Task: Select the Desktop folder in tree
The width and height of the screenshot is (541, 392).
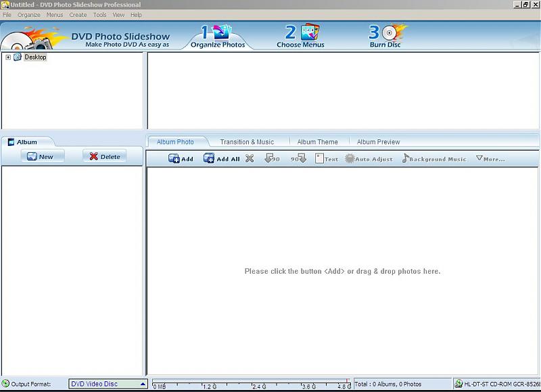Action: tap(35, 57)
